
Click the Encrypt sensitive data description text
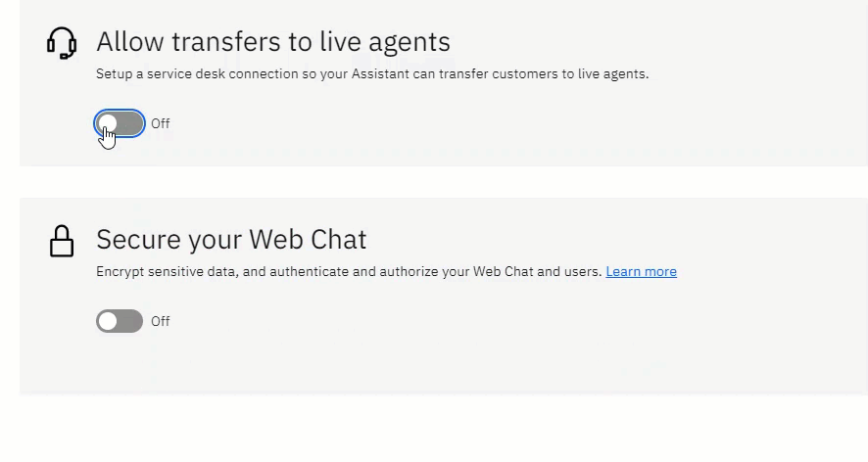(349, 272)
